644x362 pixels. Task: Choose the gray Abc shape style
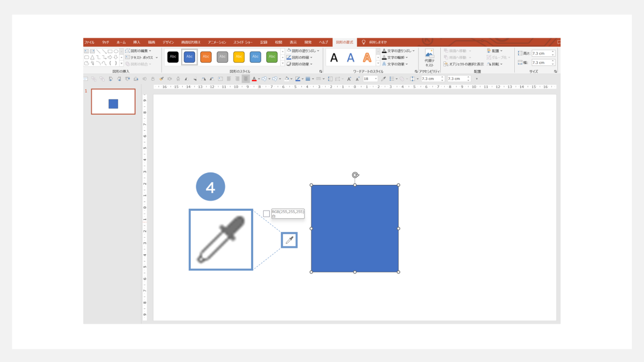(x=222, y=57)
